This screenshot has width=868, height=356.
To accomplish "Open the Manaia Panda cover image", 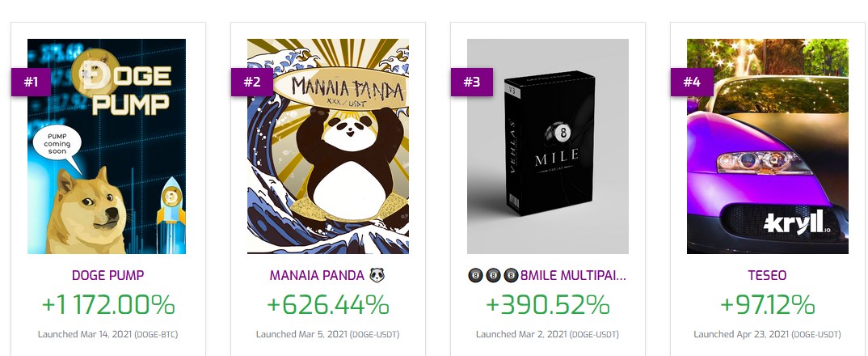I will [327, 146].
